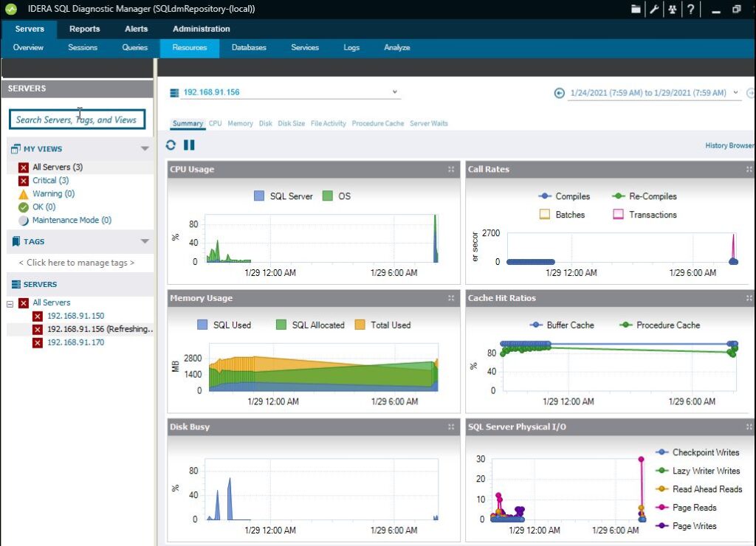This screenshot has width=756, height=546.
Task: Go to the Administration tab
Action: [x=201, y=29]
